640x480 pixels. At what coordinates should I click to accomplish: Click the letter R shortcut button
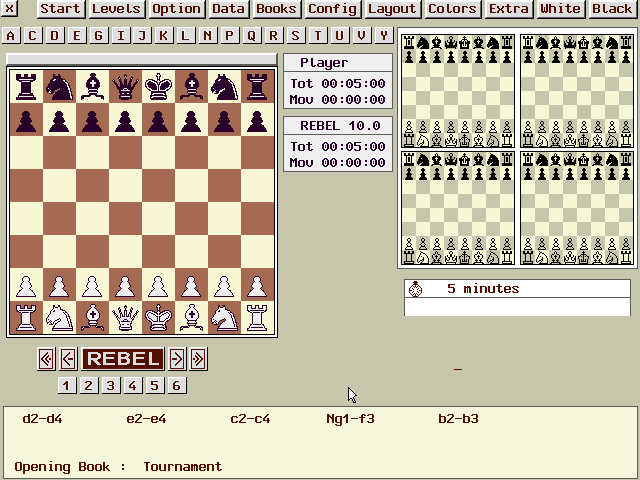click(x=273, y=36)
